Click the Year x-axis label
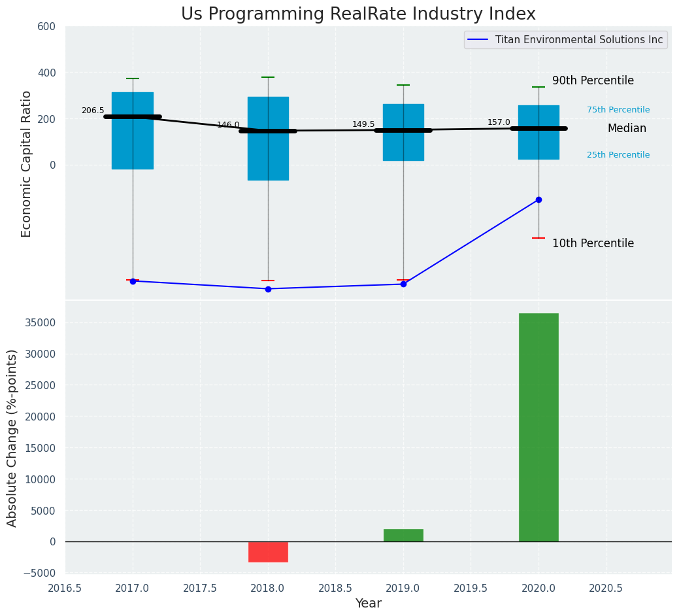This screenshot has height=616, width=679. click(368, 604)
